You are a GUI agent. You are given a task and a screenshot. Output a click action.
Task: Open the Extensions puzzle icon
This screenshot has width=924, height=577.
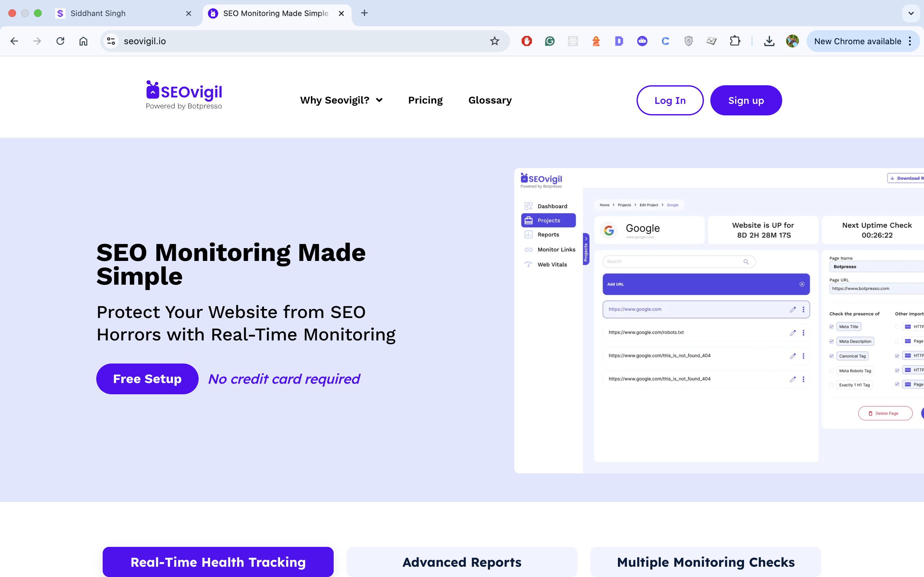[x=735, y=41]
